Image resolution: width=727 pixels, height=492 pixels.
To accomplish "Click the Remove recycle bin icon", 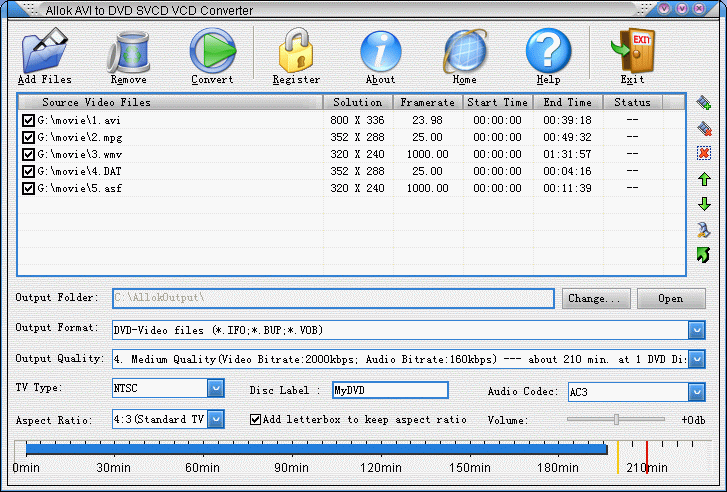I will click(x=128, y=49).
